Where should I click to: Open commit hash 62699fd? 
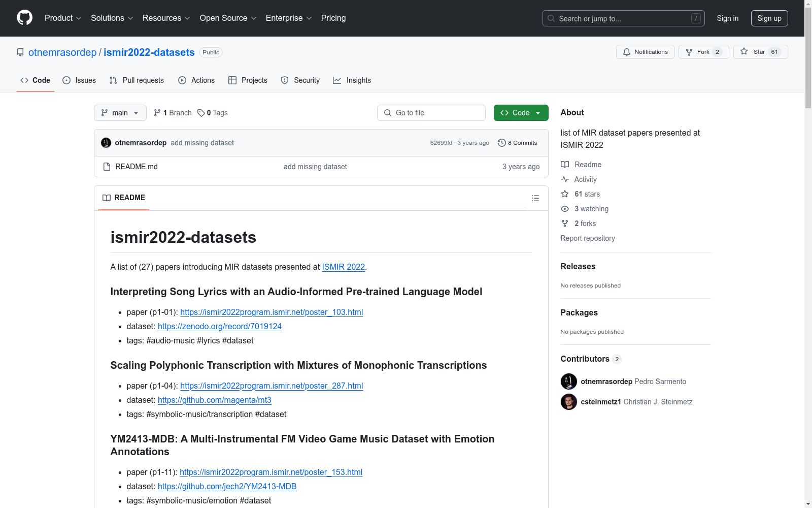point(441,143)
